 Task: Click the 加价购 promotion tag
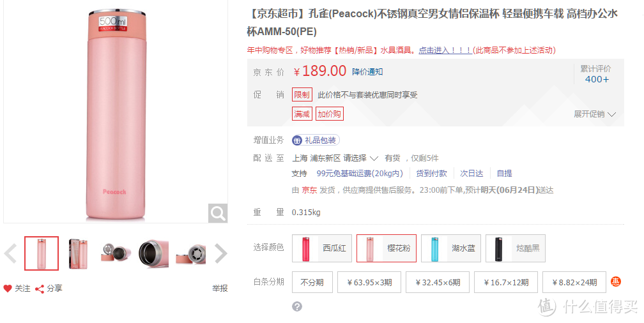[330, 114]
